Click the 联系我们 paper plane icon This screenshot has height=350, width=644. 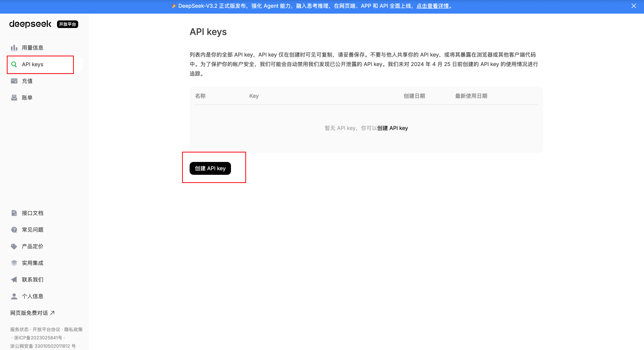coord(14,280)
